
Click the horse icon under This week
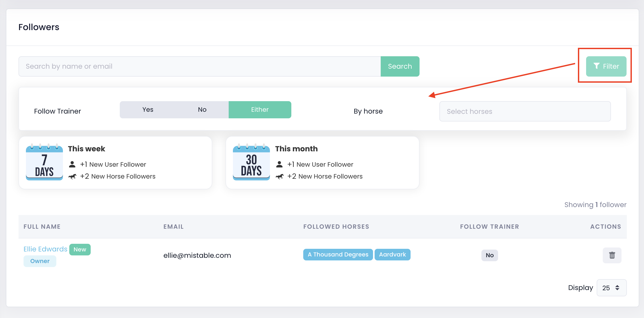point(72,176)
